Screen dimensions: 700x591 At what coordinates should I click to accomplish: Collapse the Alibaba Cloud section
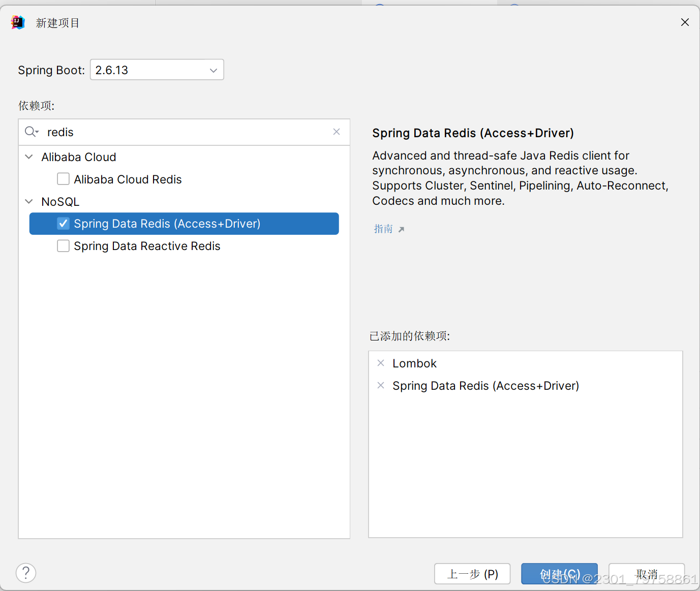(28, 157)
